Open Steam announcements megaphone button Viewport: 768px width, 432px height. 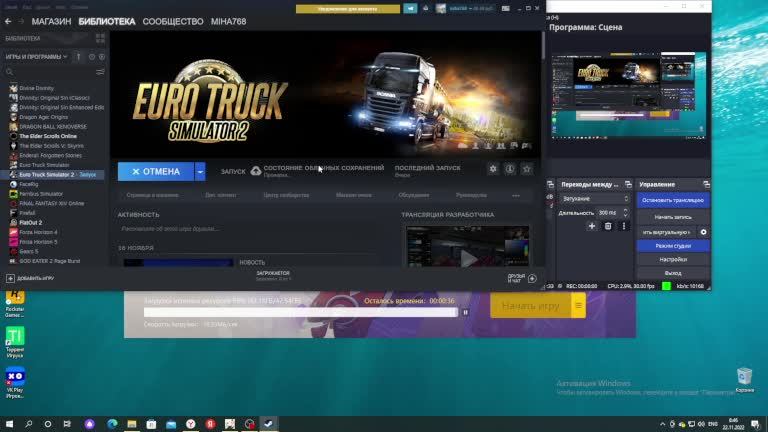click(x=410, y=8)
